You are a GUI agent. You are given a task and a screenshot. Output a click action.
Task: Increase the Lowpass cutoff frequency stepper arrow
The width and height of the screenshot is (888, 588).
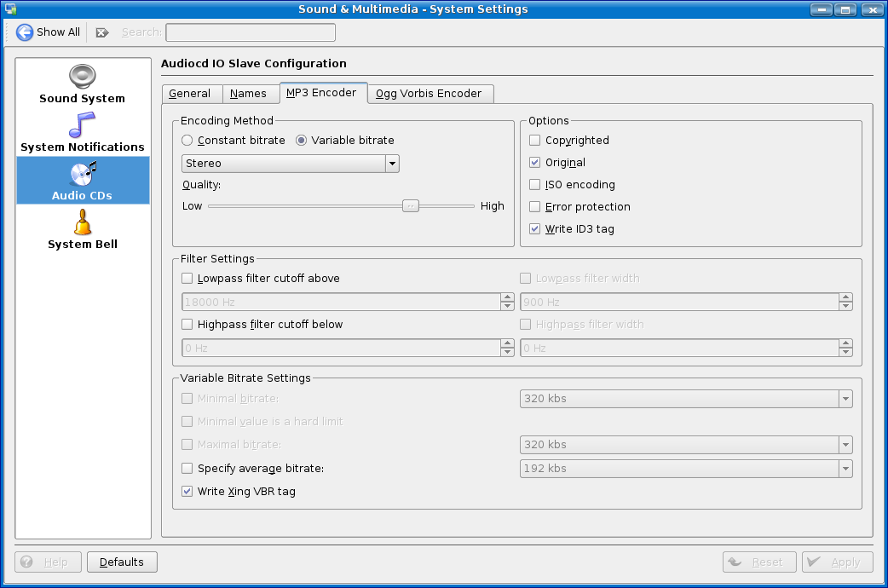(508, 297)
